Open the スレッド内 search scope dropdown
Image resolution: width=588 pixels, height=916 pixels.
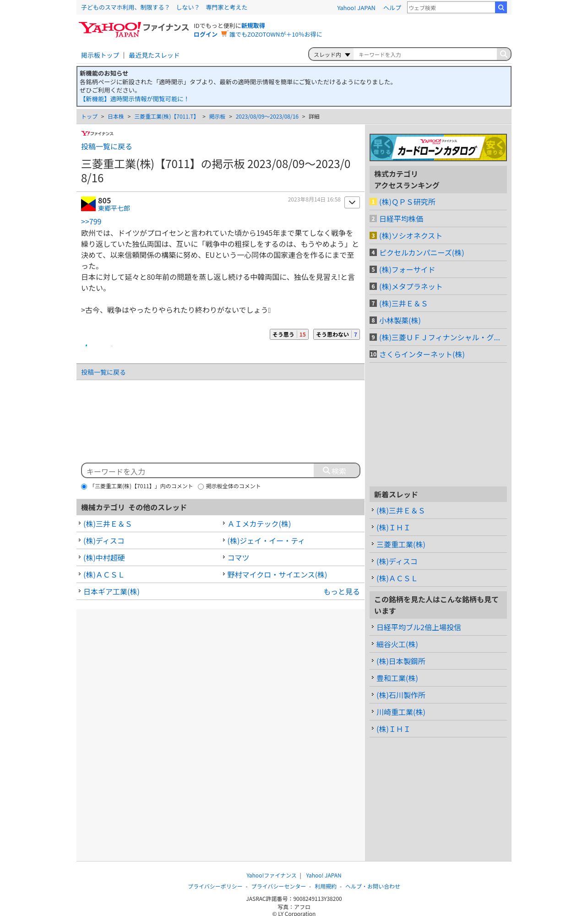(332, 55)
